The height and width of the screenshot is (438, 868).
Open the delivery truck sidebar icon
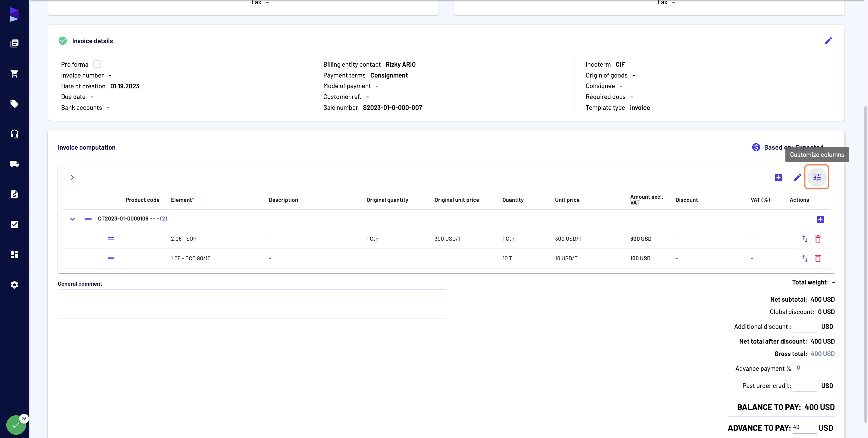[14, 164]
